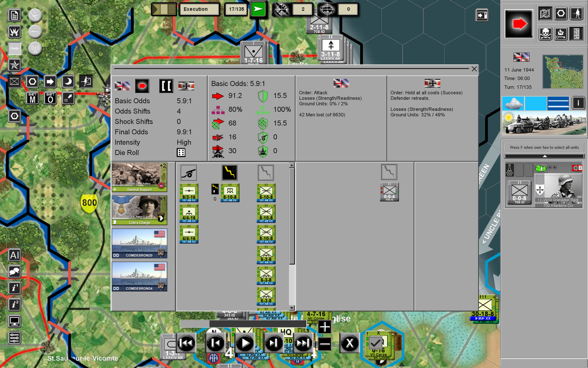Select the star icon in left toolbar
Viewport: 588px width, 368px height.
[x=15, y=65]
